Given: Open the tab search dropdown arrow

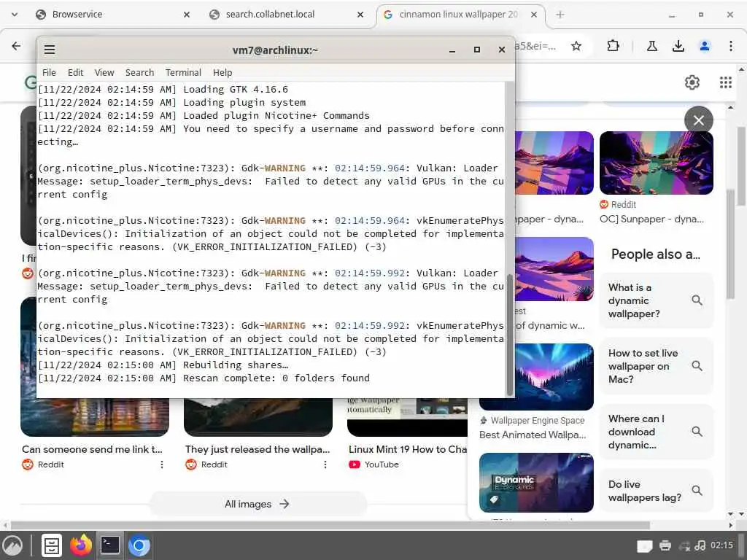Looking at the screenshot, I should [x=15, y=15].
